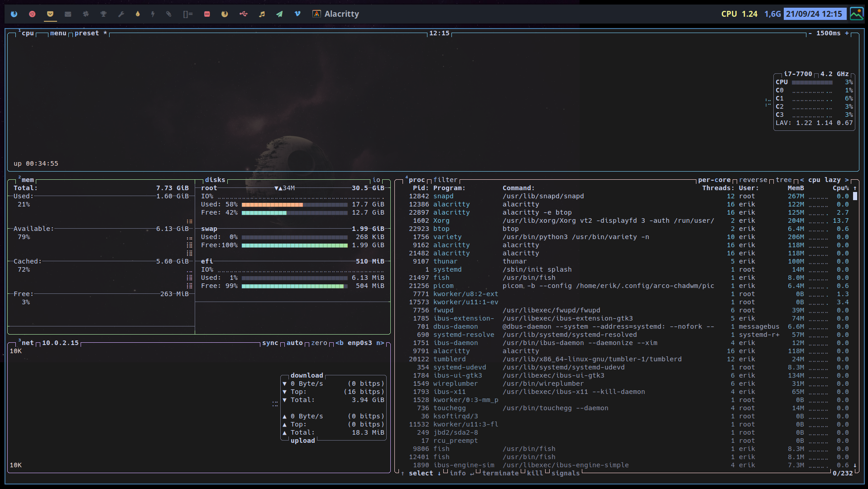Click the red Chrome tag icon
Screen dimensions: 868x489
(x=32, y=14)
